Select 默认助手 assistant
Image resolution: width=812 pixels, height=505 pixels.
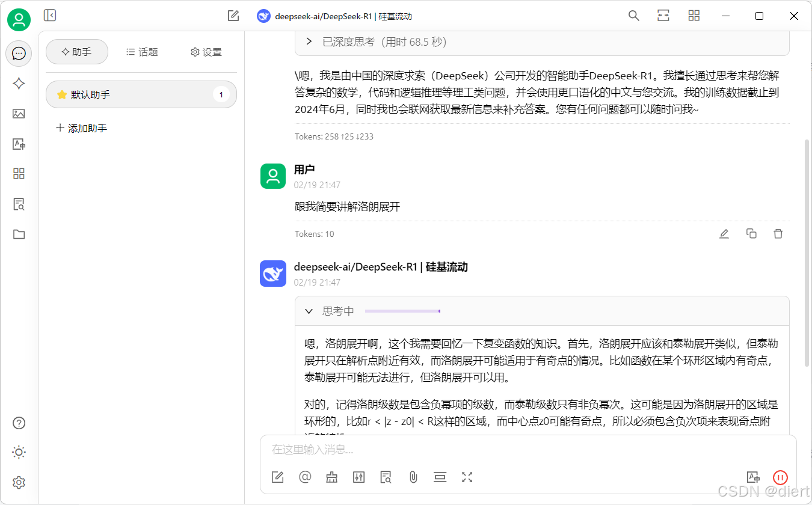point(141,94)
